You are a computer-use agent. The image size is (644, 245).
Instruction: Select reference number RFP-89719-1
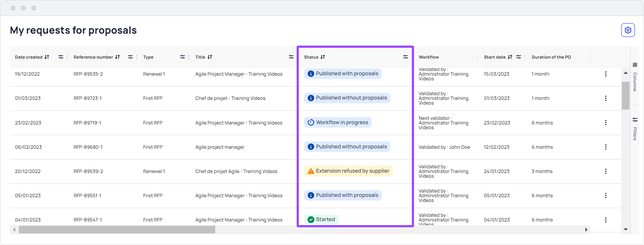click(87, 123)
